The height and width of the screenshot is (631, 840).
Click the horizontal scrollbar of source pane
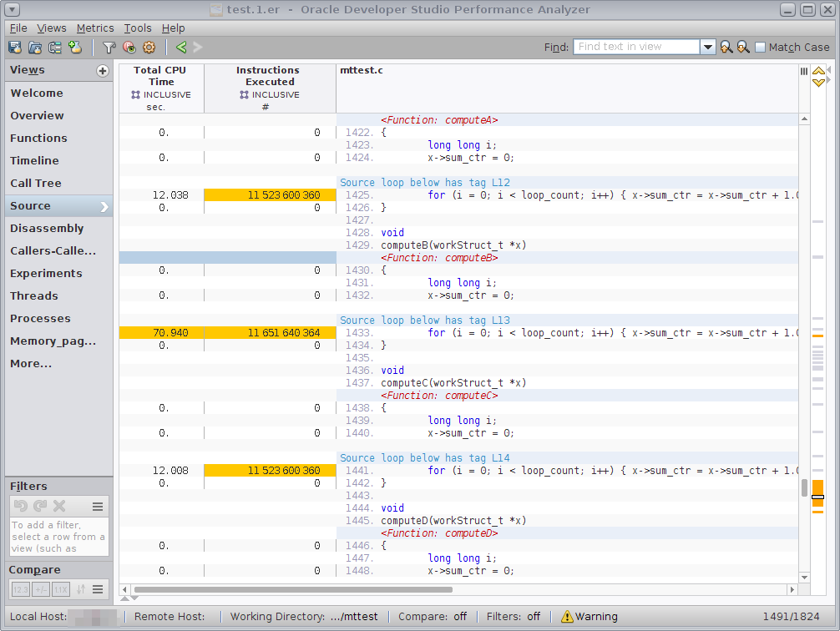(x=292, y=589)
